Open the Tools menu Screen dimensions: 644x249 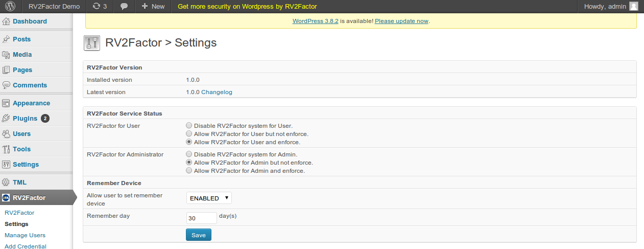[x=22, y=149]
